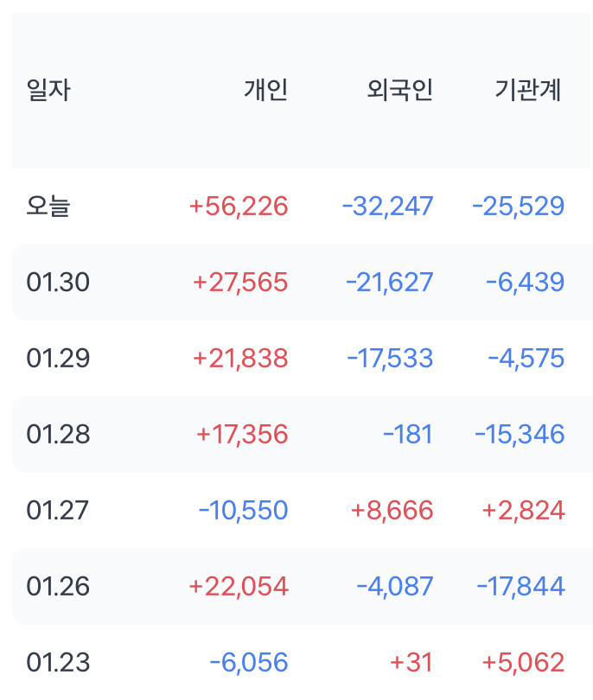Image resolution: width=593 pixels, height=700 pixels.
Task: Click today's 개인 value +56,226
Action: (x=239, y=207)
